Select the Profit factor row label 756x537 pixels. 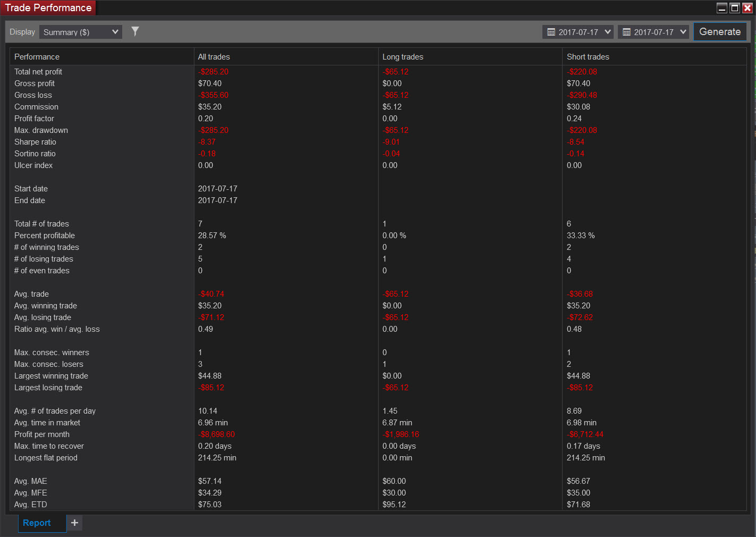click(34, 119)
